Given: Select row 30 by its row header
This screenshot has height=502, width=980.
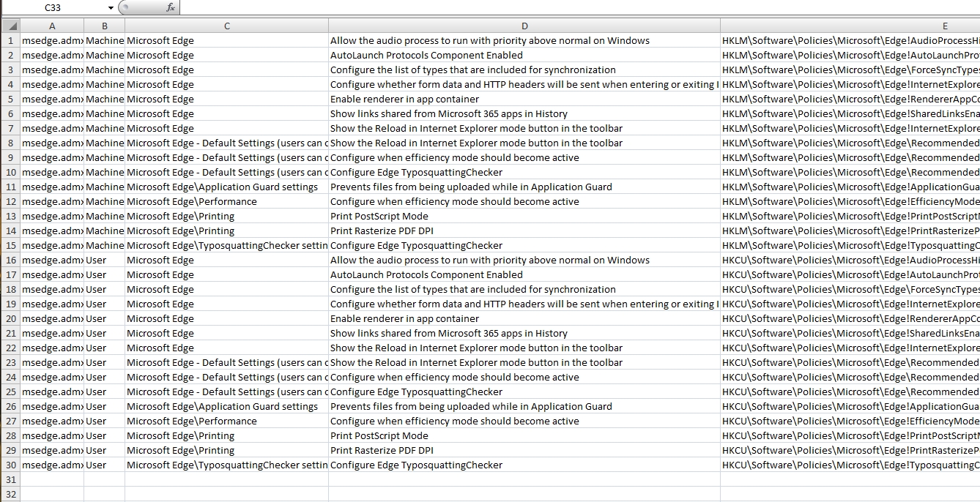Looking at the screenshot, I should tap(10, 465).
